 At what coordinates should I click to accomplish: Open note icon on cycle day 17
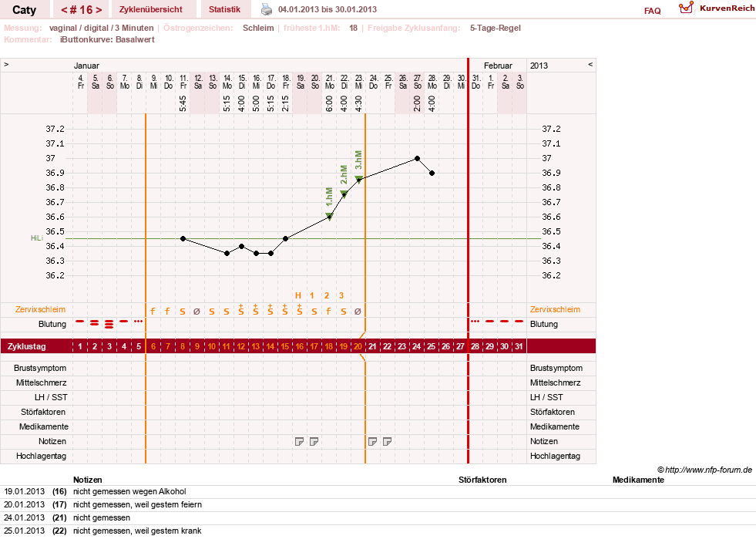pyautogui.click(x=314, y=442)
